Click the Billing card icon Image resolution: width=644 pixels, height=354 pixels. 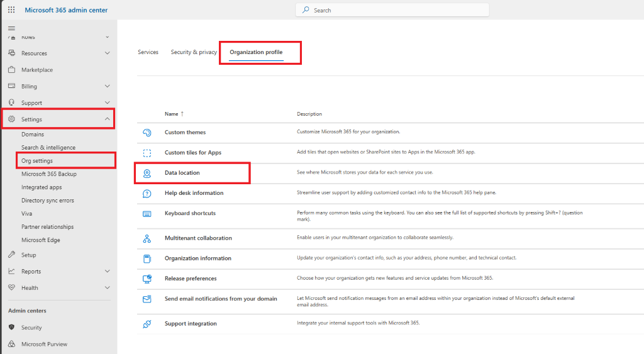click(x=11, y=86)
